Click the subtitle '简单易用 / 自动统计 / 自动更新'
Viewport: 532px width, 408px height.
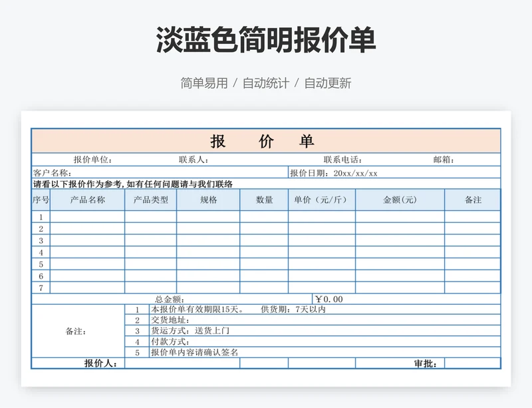tap(265, 83)
